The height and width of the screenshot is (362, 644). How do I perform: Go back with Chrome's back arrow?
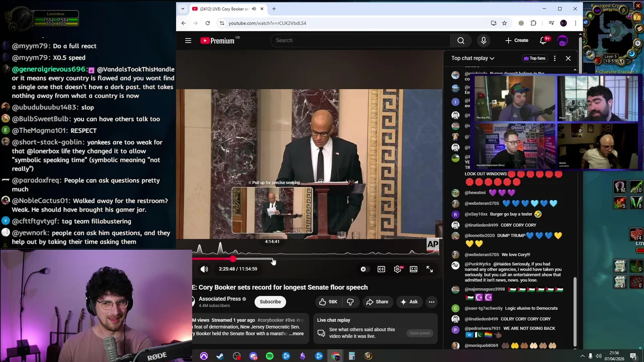183,23
